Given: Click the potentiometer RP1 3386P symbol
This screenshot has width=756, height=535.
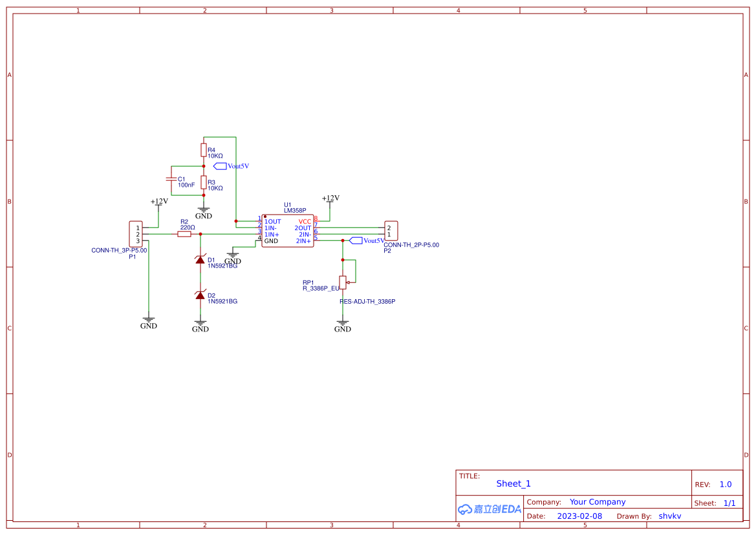Looking at the screenshot, I should coord(343,281).
